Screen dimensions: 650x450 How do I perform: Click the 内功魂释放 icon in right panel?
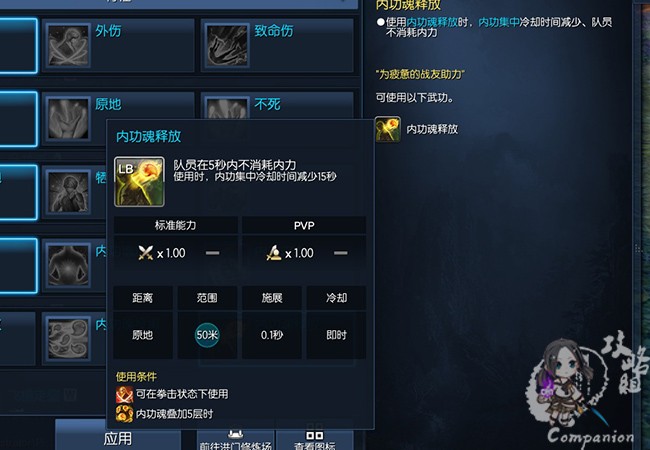(388, 129)
